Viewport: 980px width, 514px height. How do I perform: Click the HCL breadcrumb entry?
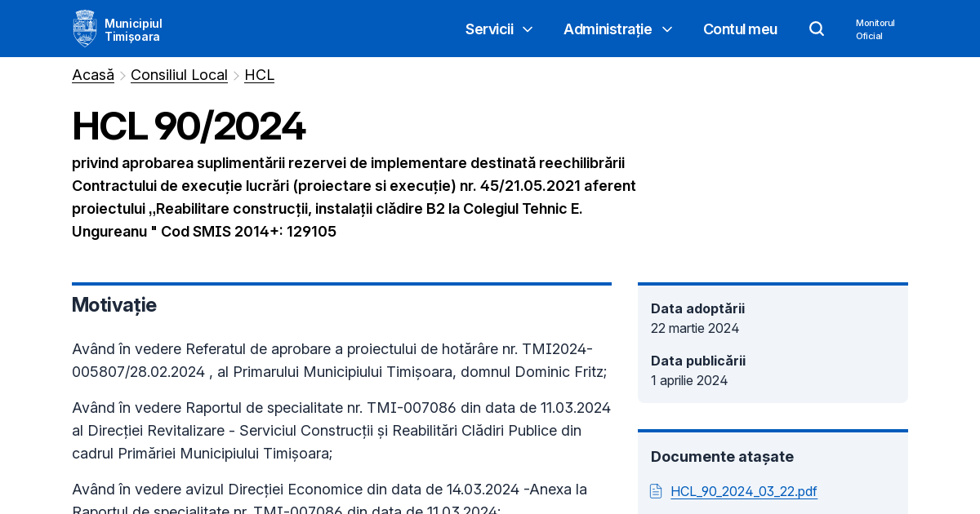tap(259, 75)
